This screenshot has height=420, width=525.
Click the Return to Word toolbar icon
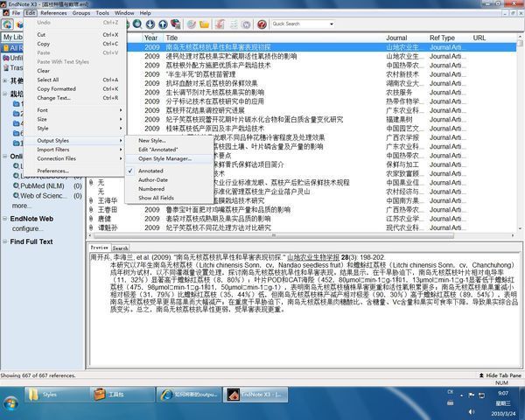[x=246, y=24]
